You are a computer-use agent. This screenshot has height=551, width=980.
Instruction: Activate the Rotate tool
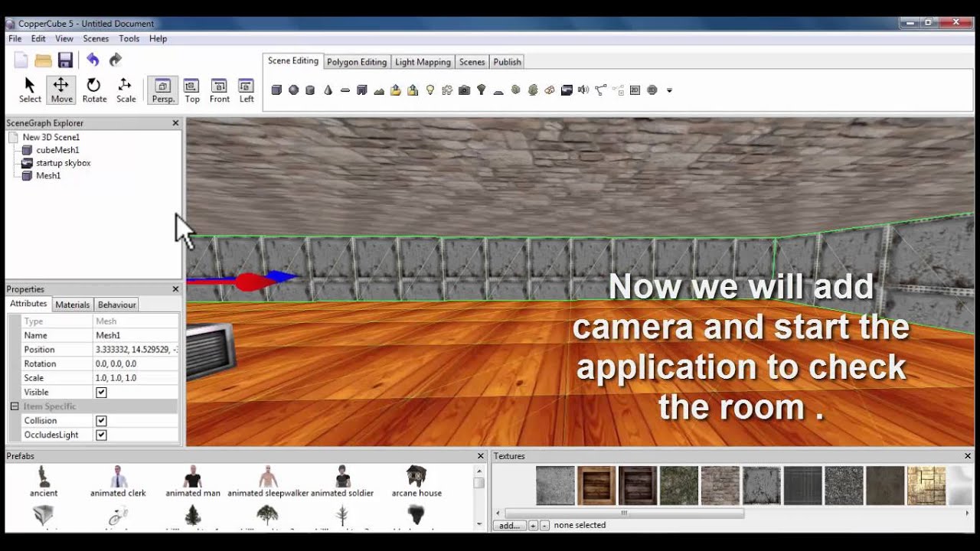click(94, 90)
